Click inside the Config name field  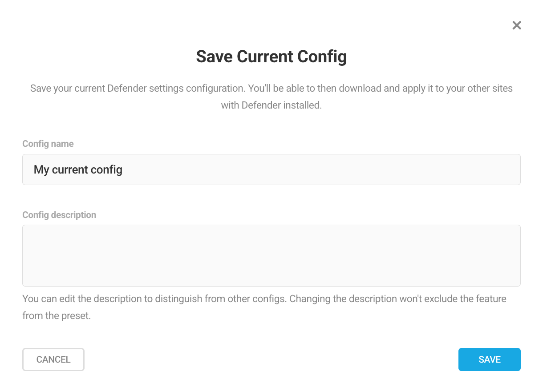pos(271,170)
